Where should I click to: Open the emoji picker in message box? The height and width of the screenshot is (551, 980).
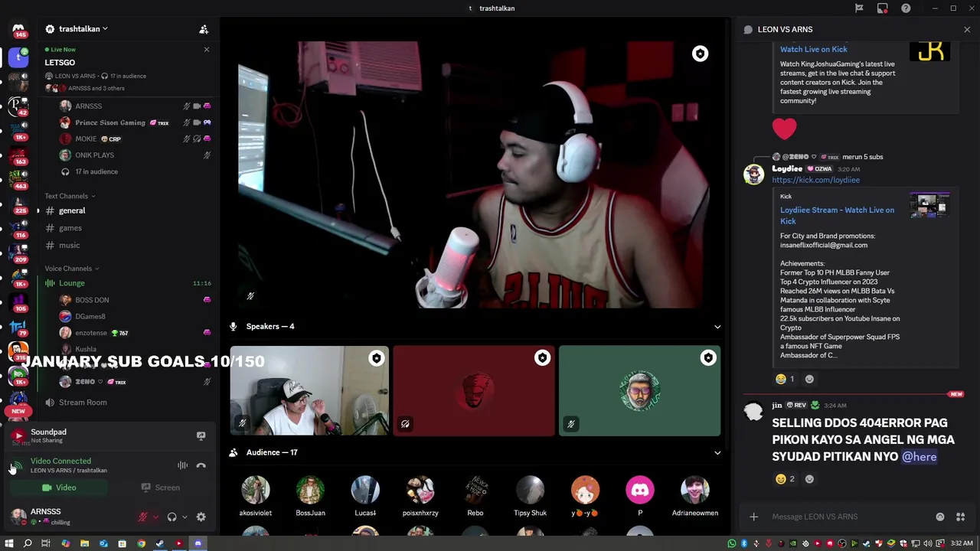click(940, 517)
